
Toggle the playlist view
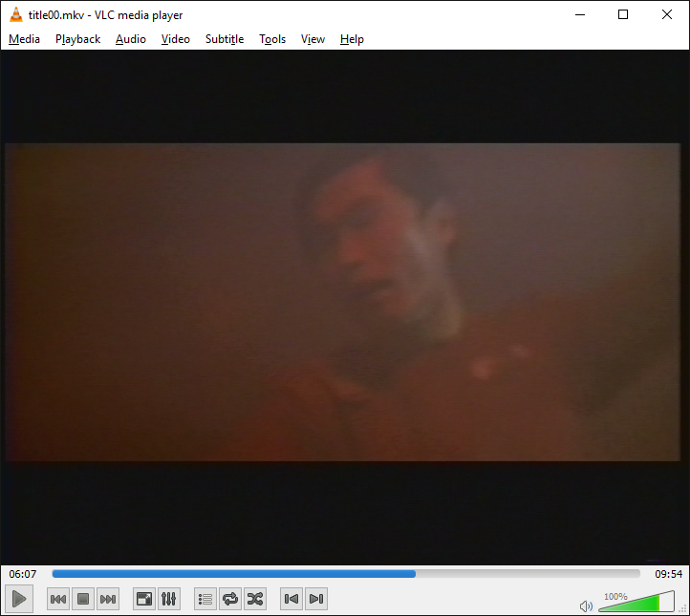(205, 599)
